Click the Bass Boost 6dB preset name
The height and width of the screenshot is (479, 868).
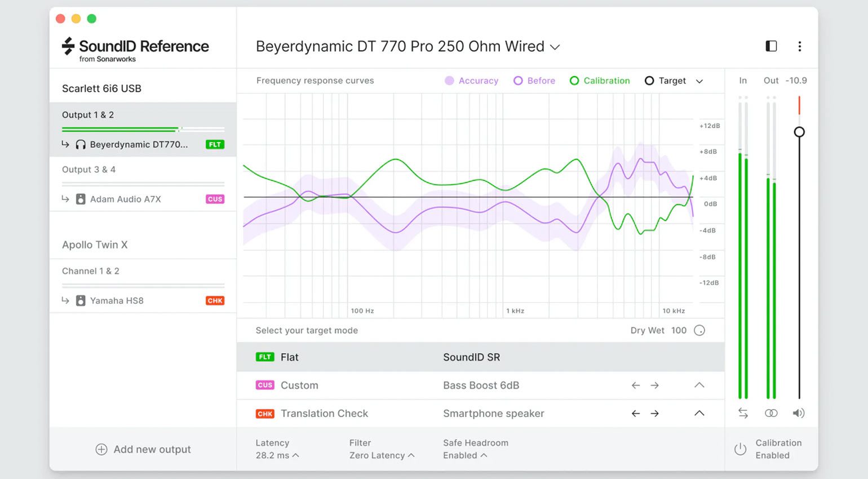481,385
